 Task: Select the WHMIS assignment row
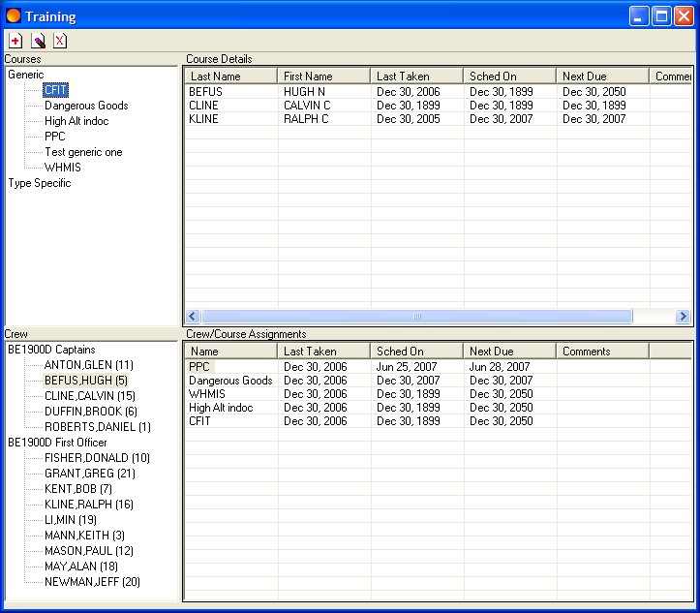point(438,394)
